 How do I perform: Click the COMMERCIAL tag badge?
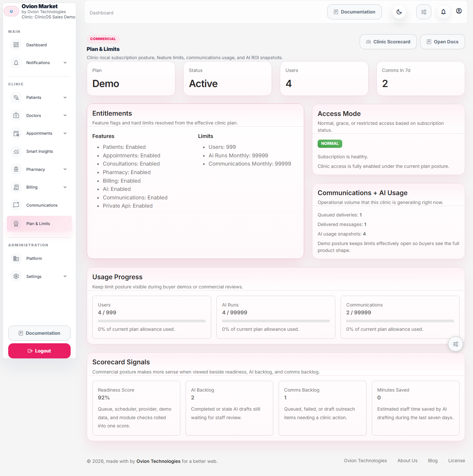coord(103,39)
